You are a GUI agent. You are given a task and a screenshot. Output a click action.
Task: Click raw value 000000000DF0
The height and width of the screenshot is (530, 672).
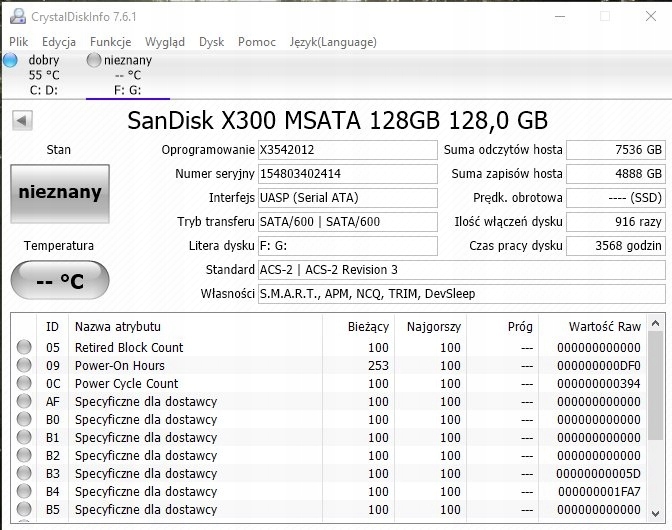pyautogui.click(x=599, y=365)
